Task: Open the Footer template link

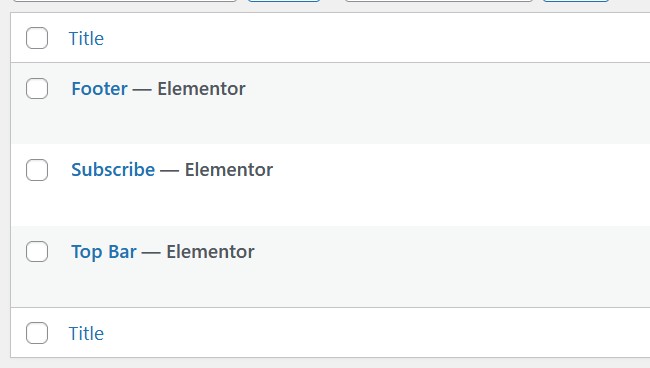Action: pyautogui.click(x=99, y=89)
